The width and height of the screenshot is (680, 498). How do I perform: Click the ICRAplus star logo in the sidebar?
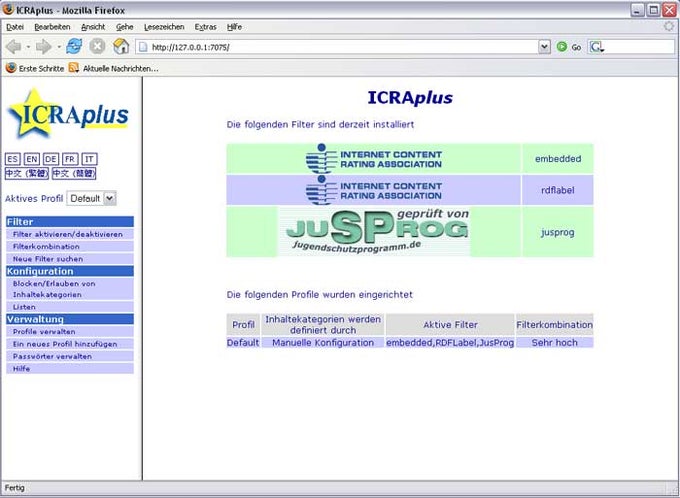click(69, 114)
